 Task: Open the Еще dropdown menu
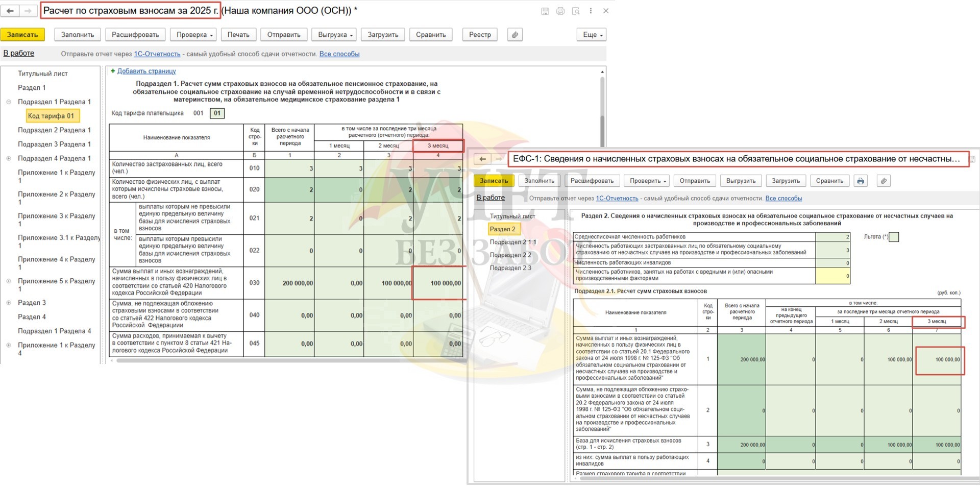[593, 35]
